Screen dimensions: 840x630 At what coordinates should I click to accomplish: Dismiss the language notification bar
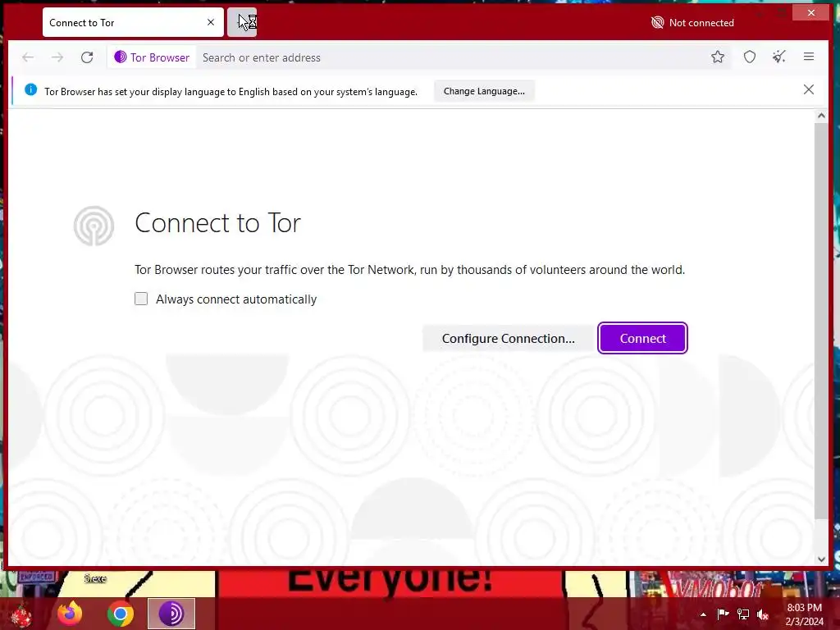pos(808,89)
